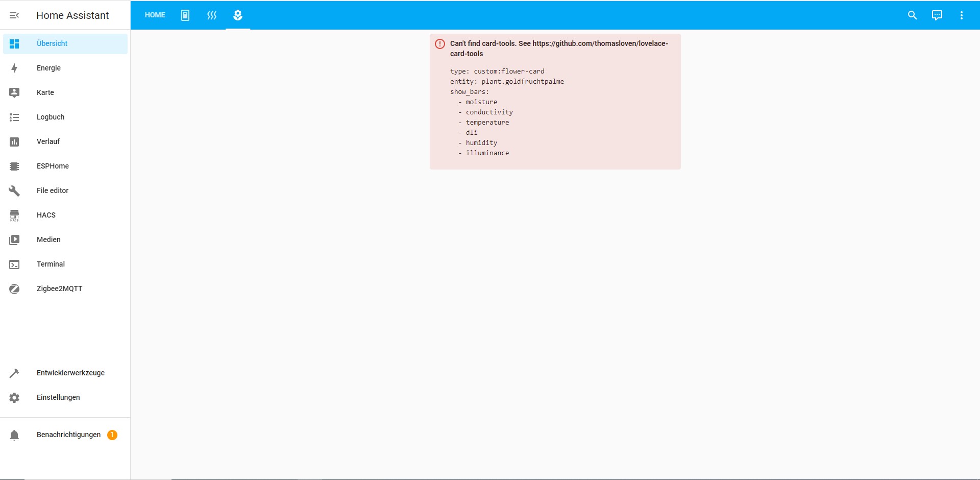
Task: Switch to the heating waves tab
Action: 212,15
